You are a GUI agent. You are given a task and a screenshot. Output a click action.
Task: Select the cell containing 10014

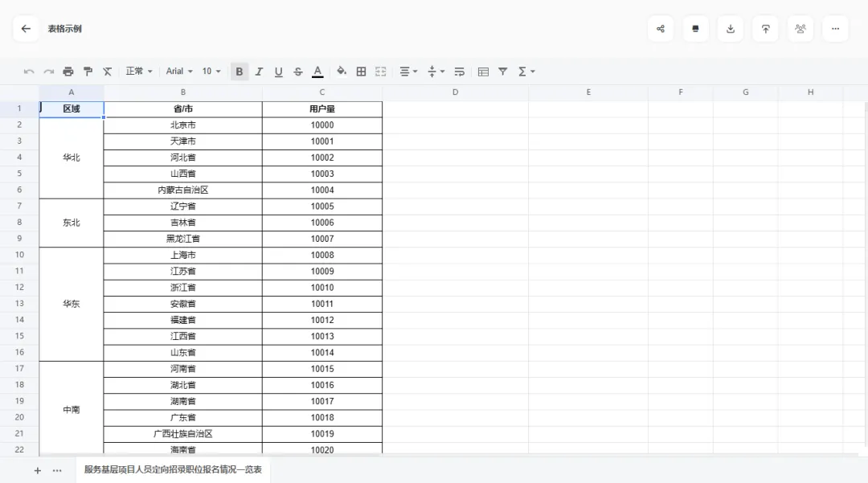click(x=322, y=353)
